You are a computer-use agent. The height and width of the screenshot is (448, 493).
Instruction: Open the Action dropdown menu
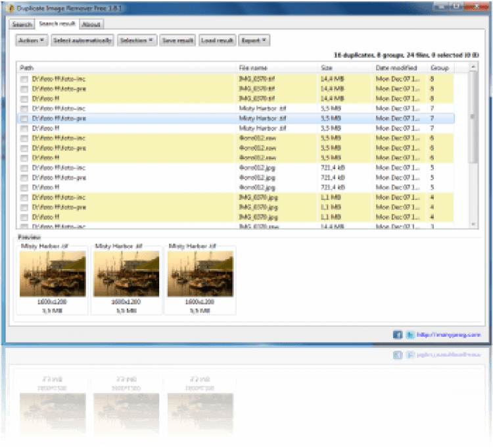pos(32,41)
